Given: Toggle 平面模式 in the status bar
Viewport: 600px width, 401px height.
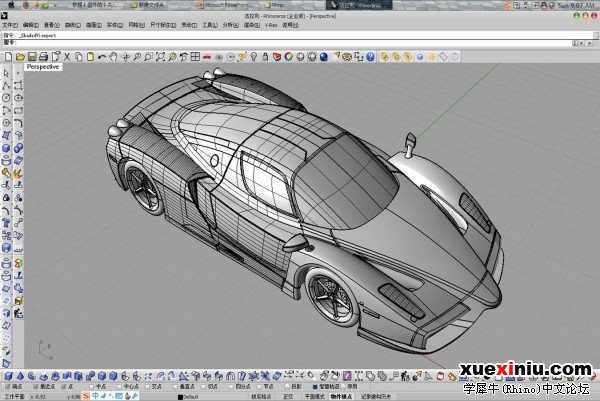Looking at the screenshot, I should coord(315,397).
